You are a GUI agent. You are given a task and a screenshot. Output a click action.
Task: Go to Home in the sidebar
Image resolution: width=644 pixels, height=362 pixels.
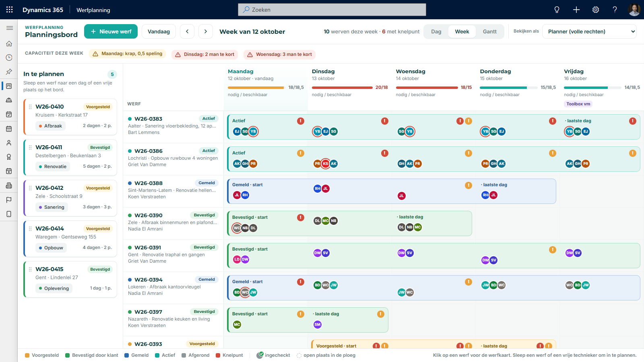click(x=9, y=43)
